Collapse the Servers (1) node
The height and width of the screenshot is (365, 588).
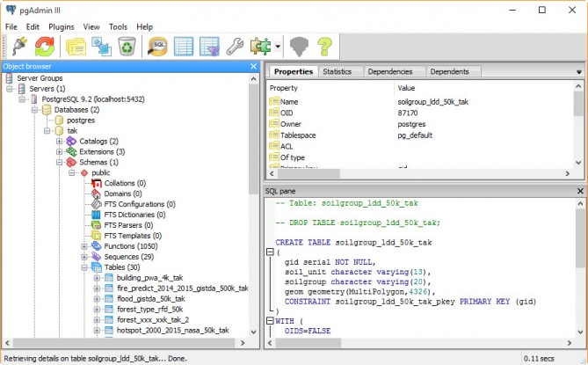[10, 89]
